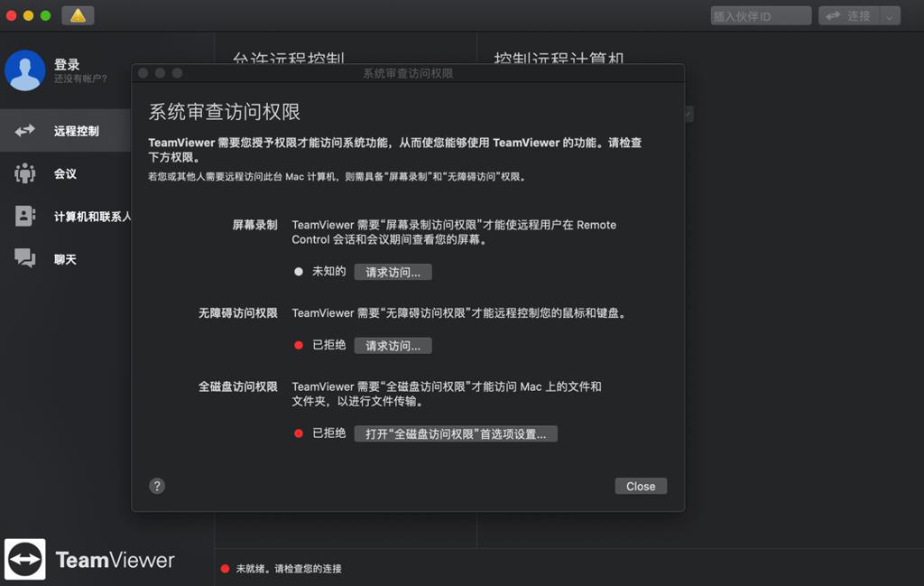
Task: Click the 还没有帐户? link
Action: pyautogui.click(x=80, y=79)
